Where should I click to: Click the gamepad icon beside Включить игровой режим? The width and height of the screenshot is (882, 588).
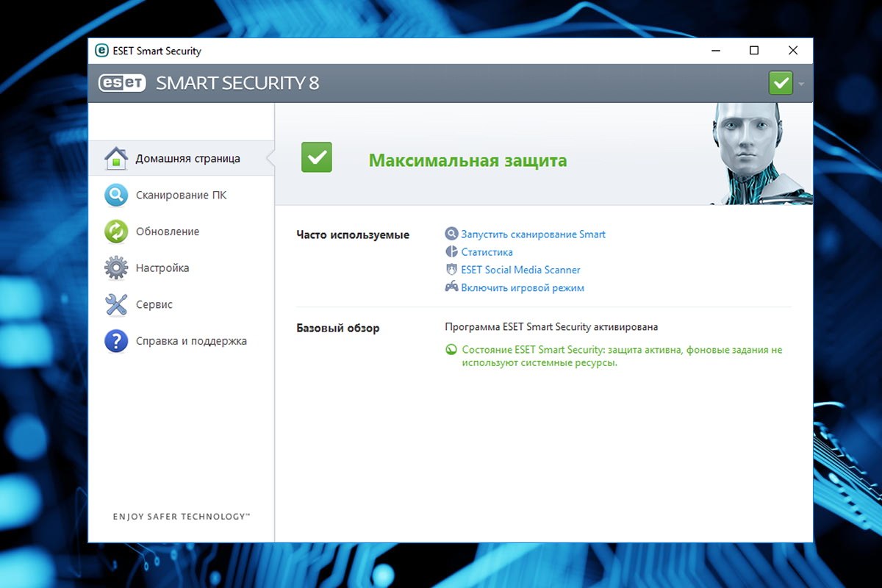pos(451,287)
